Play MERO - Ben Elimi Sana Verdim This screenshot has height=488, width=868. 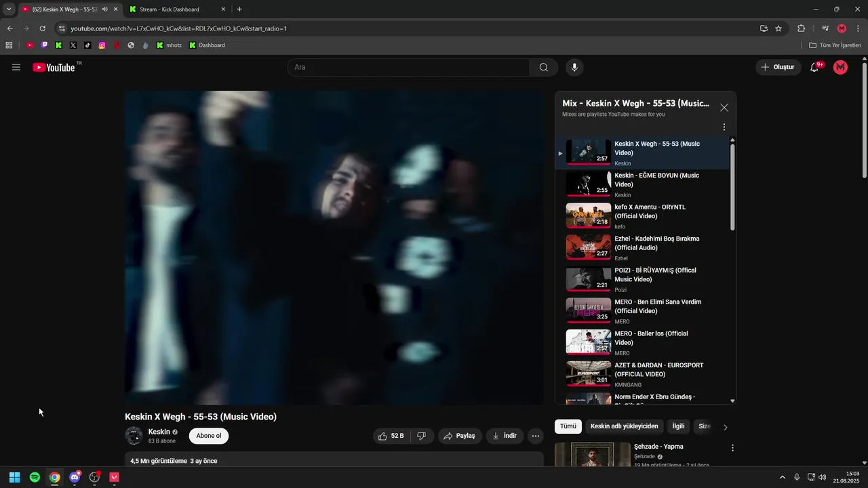[644, 311]
